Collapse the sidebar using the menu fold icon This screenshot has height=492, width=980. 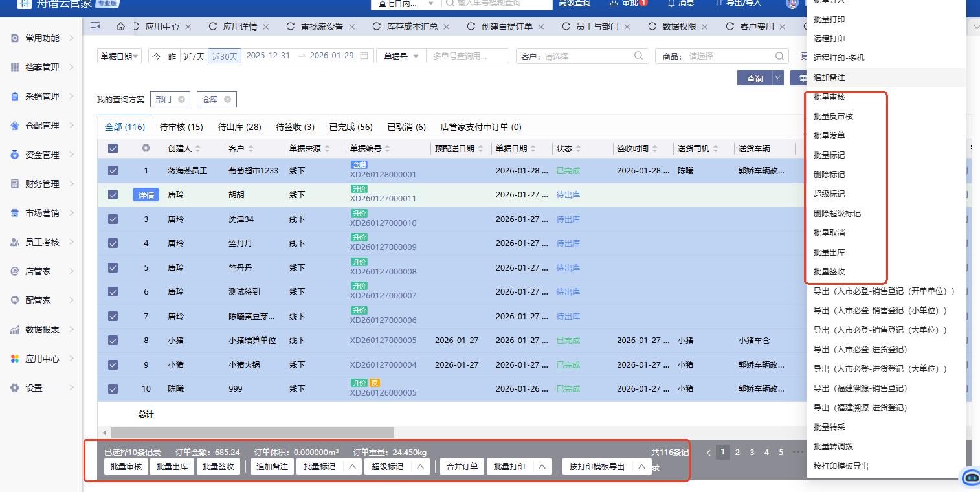95,27
